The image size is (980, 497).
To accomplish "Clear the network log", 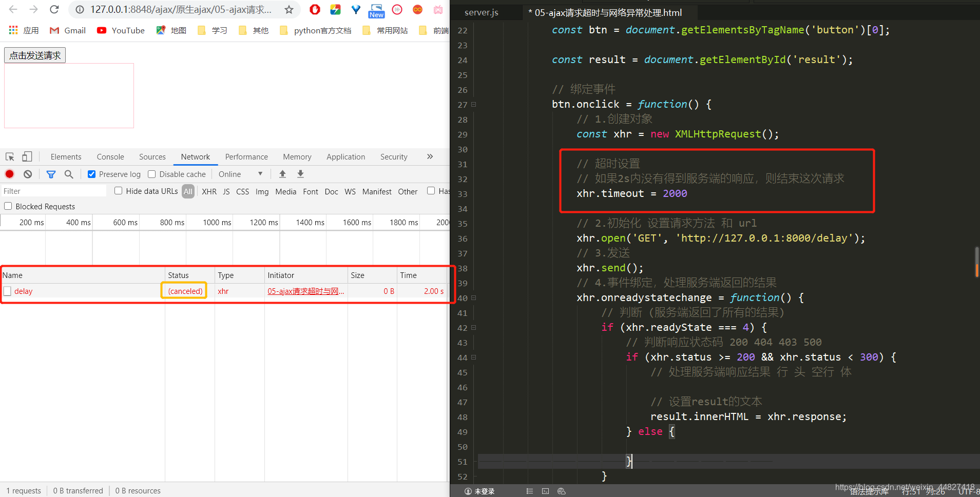I will [x=28, y=174].
